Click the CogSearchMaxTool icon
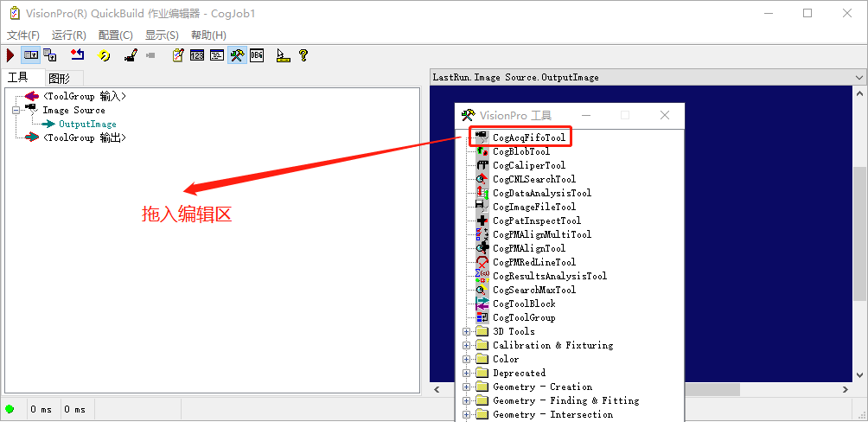The height and width of the screenshot is (422, 868). click(482, 290)
